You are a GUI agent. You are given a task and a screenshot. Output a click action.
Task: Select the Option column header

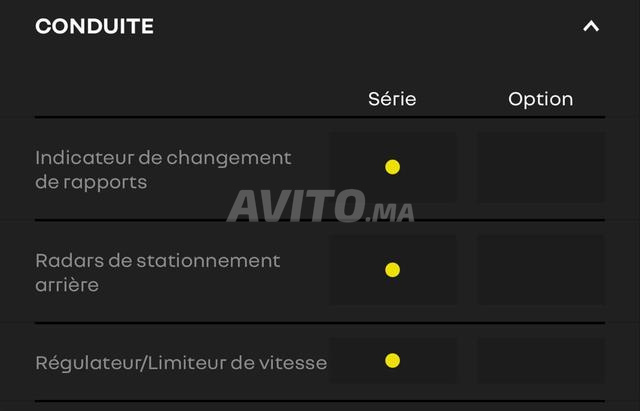540,99
